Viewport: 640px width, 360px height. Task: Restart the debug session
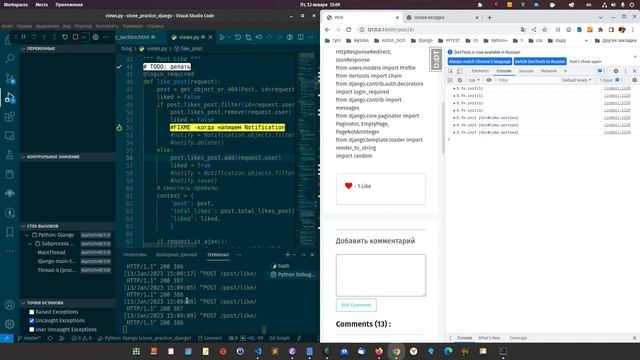[x=65, y=37]
